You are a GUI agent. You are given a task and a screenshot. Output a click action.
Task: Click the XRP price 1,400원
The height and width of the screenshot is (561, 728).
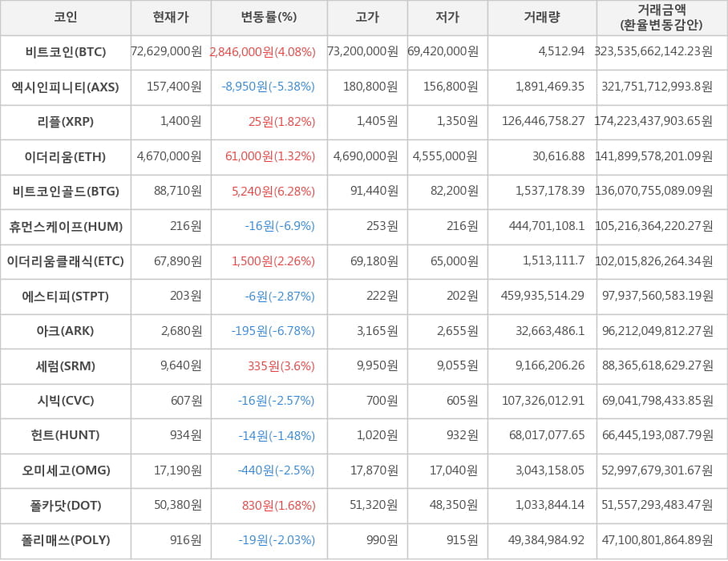tap(181, 121)
